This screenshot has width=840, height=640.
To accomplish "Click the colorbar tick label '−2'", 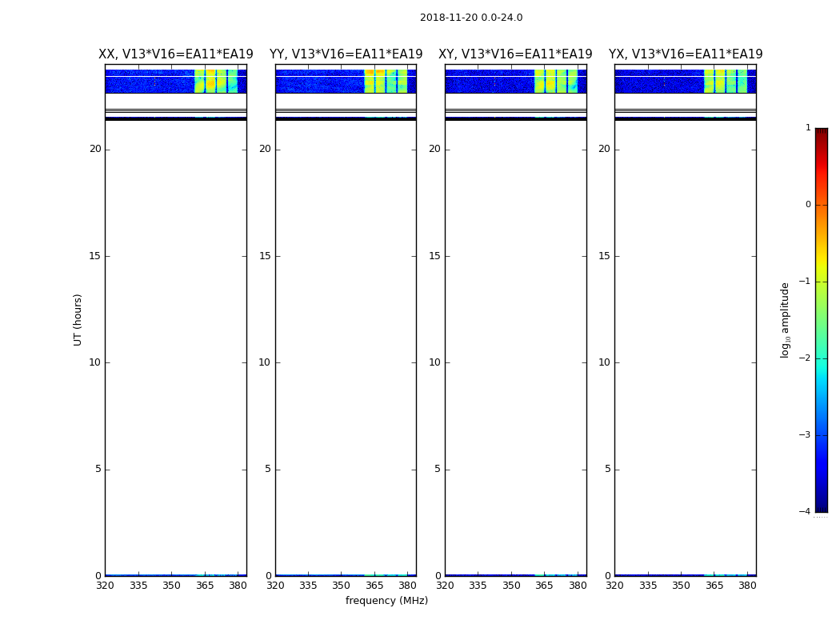I will point(805,358).
